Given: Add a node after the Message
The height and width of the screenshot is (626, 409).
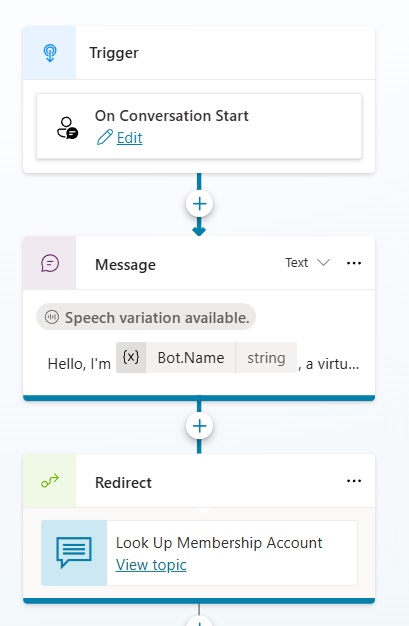Looking at the screenshot, I should [x=199, y=426].
